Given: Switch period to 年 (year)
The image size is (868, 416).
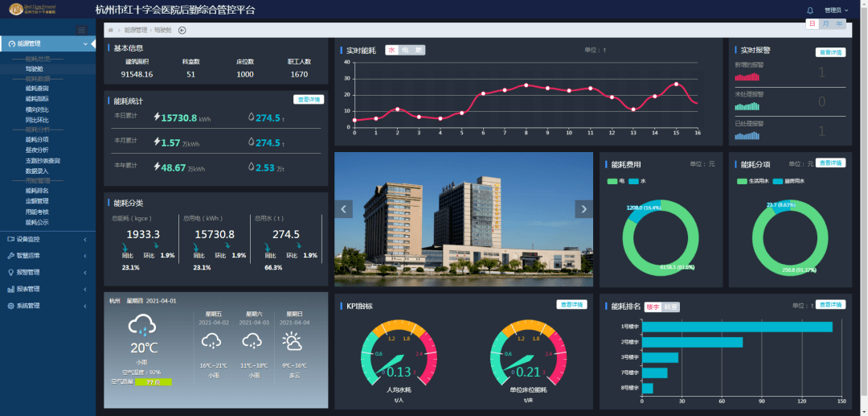Looking at the screenshot, I should tap(840, 24).
